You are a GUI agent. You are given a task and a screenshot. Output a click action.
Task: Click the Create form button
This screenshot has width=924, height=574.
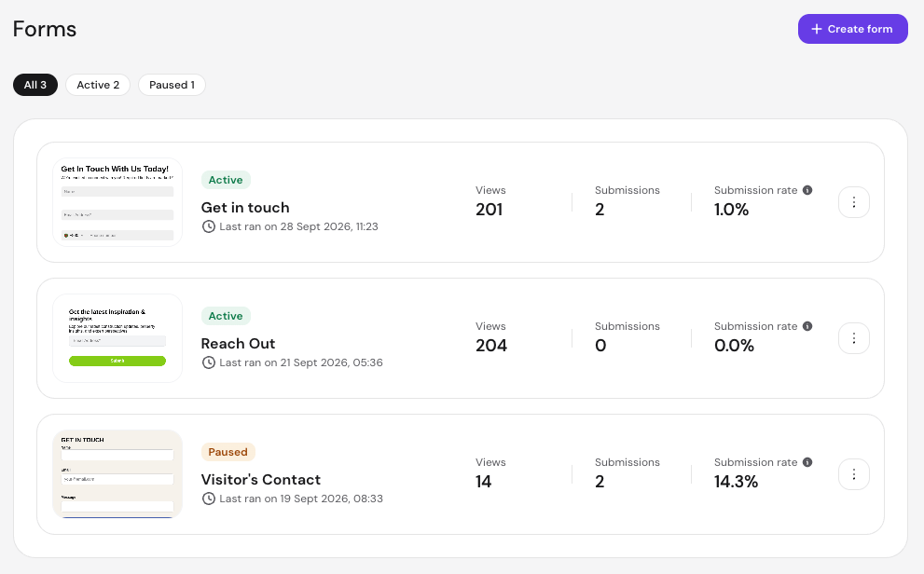click(853, 29)
